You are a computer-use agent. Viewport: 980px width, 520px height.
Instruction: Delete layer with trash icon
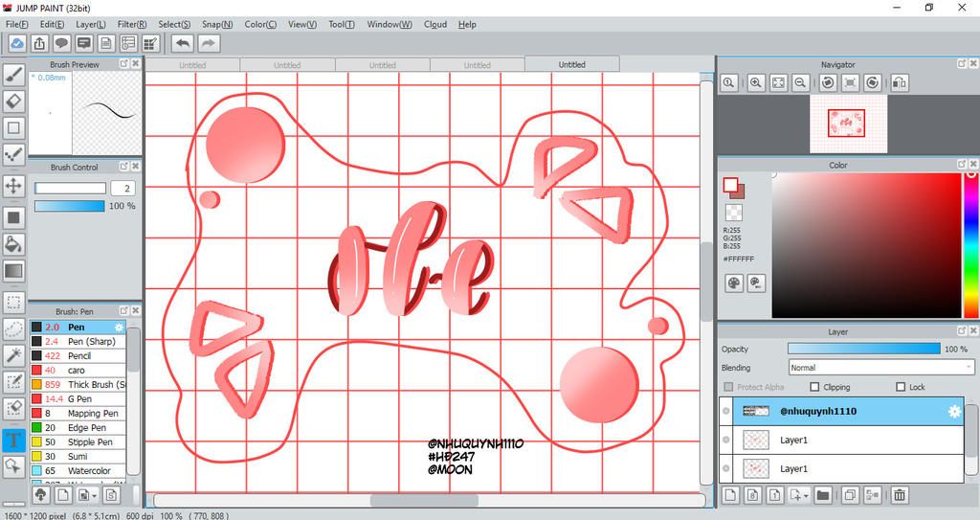click(x=900, y=495)
